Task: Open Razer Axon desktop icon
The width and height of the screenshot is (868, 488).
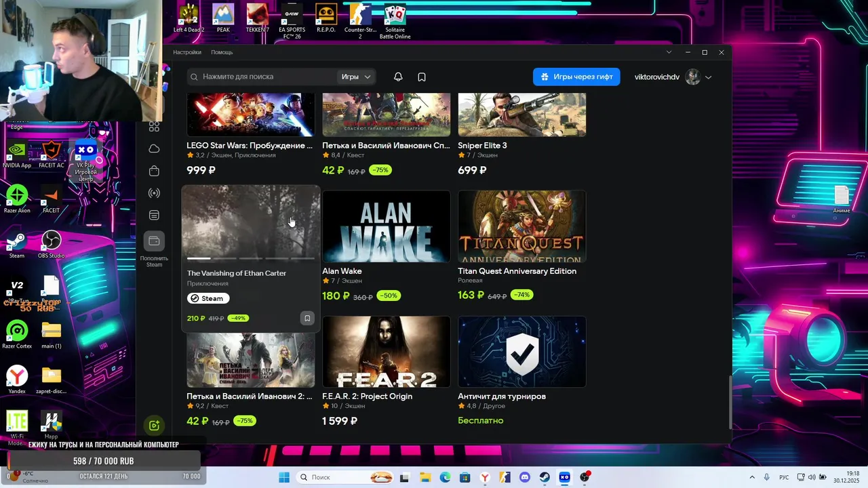Action: [17, 199]
